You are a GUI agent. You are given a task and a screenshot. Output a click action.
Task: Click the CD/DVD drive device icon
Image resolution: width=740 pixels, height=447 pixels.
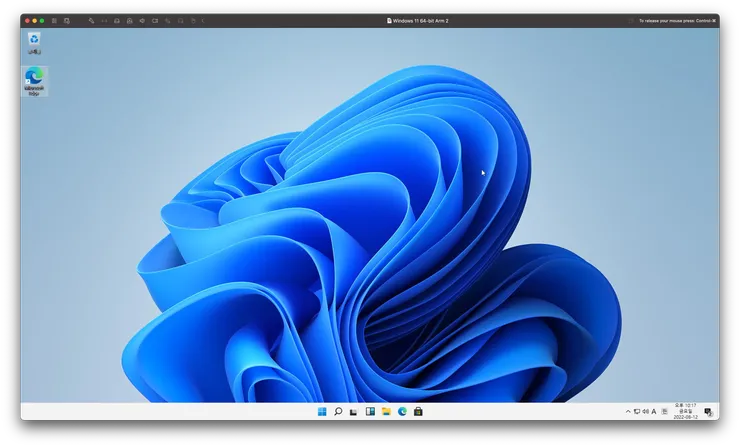tap(129, 21)
